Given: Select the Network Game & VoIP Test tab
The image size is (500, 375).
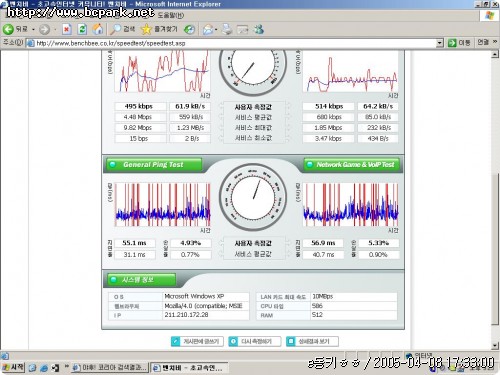Looking at the screenshot, I should [x=352, y=165].
